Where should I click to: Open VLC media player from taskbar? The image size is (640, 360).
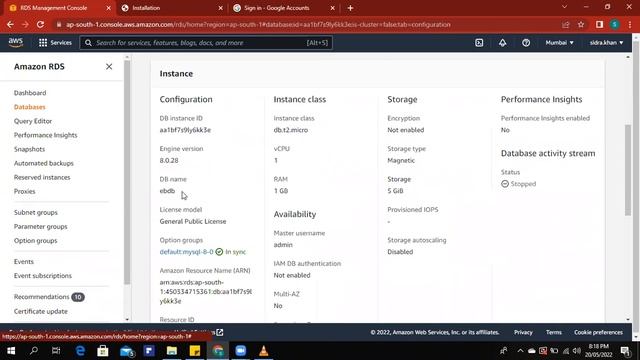click(x=264, y=351)
